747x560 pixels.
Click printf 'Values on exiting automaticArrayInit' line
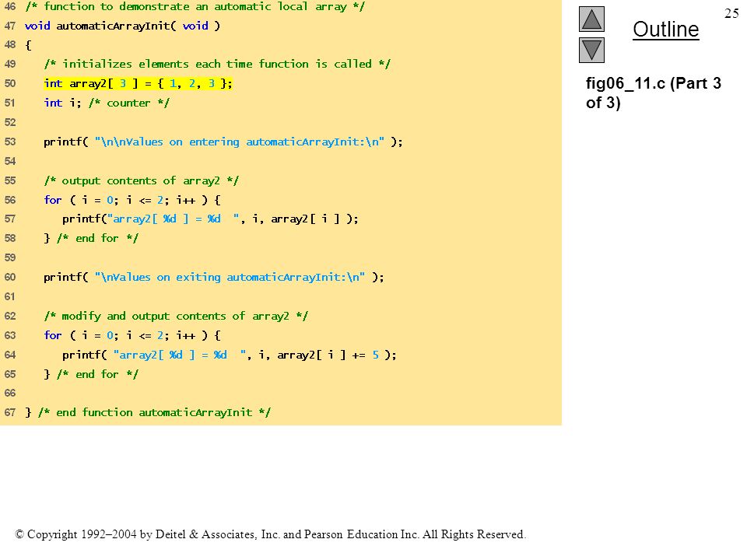tap(214, 277)
